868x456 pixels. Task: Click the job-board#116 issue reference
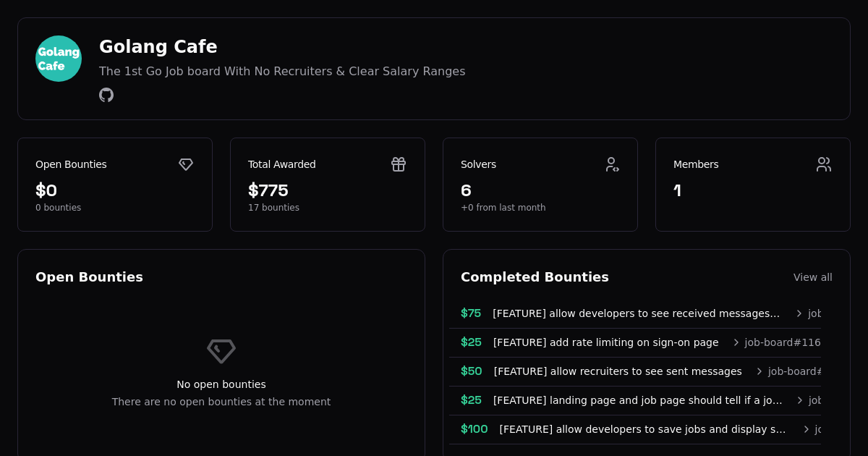(783, 342)
